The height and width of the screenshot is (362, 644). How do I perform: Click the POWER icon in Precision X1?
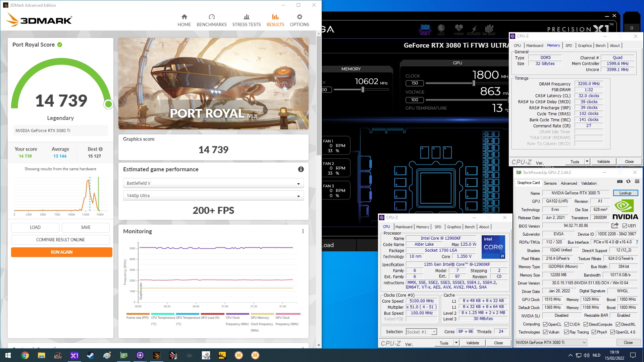(x=474, y=30)
